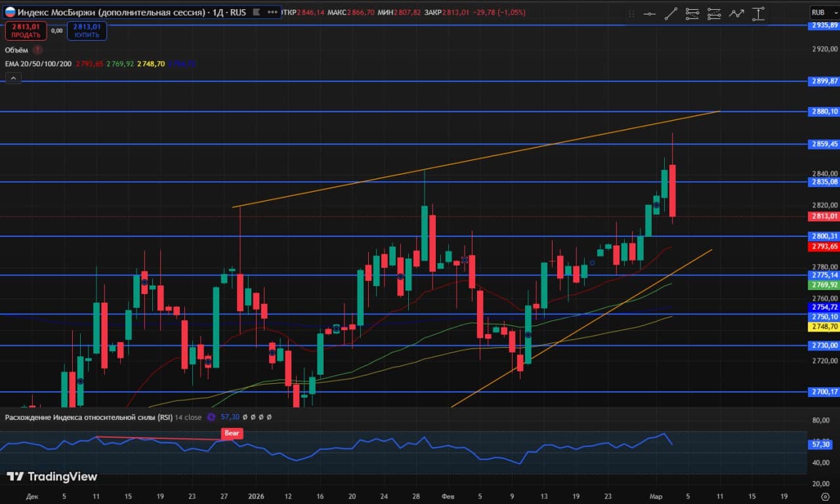Click the fourth drawing tool with dotted levels
The image size is (840, 504).
pos(714,13)
